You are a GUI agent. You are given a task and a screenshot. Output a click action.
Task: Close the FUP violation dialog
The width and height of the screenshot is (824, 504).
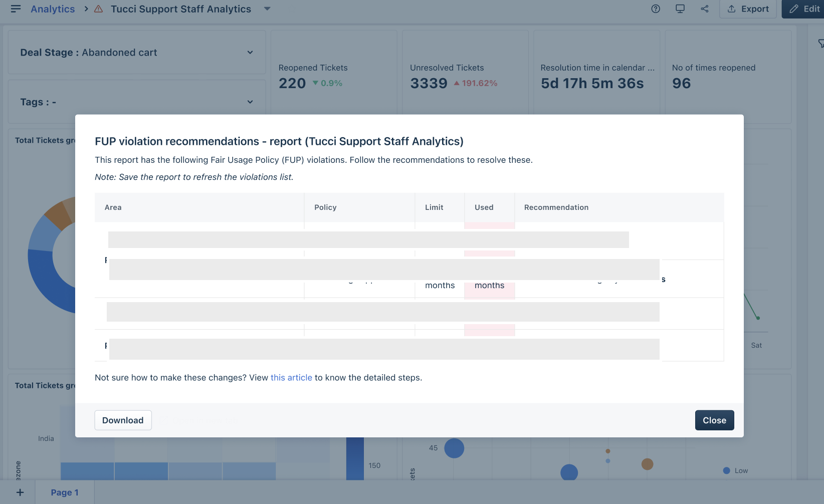point(714,420)
